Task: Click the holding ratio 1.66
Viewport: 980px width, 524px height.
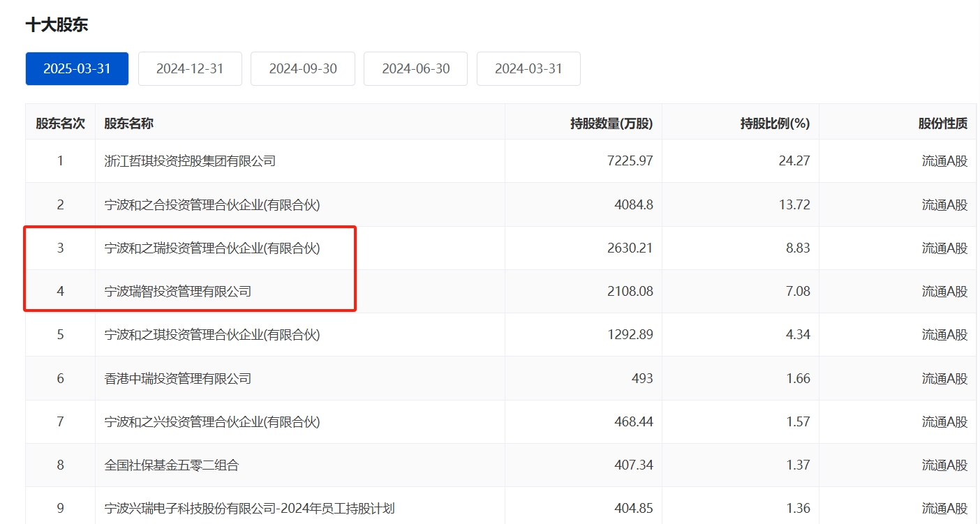Action: (798, 379)
